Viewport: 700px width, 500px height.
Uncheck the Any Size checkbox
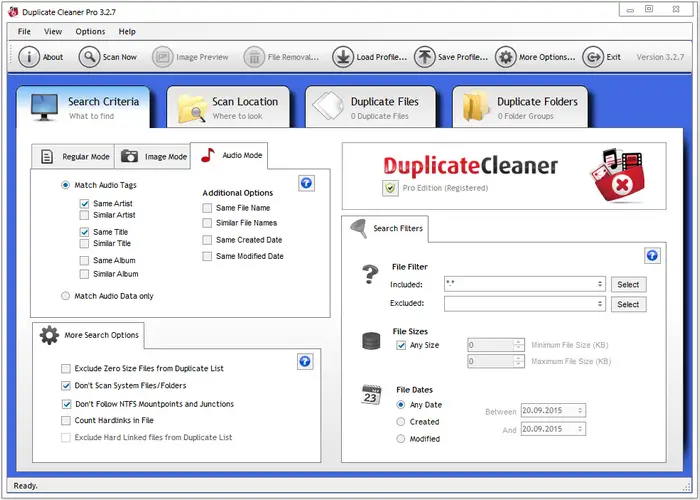(401, 345)
